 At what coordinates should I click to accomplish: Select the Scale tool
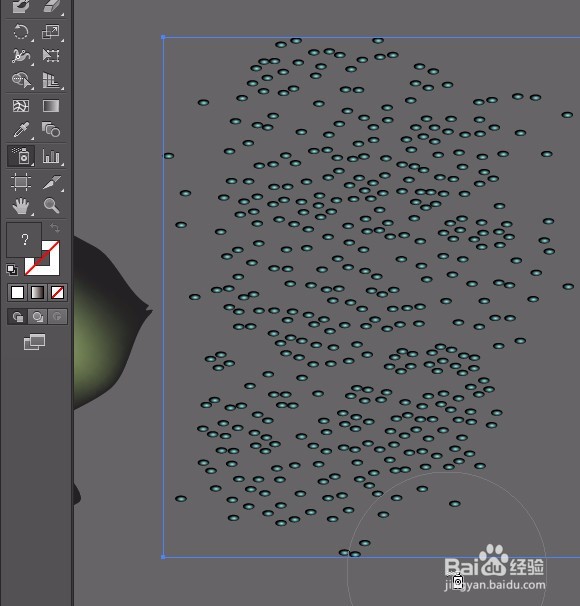[x=51, y=32]
